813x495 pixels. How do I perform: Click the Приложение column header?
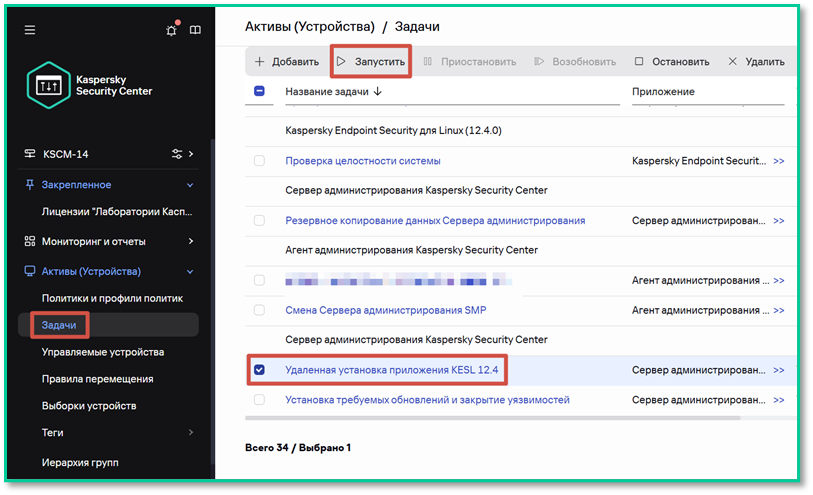pos(663,91)
